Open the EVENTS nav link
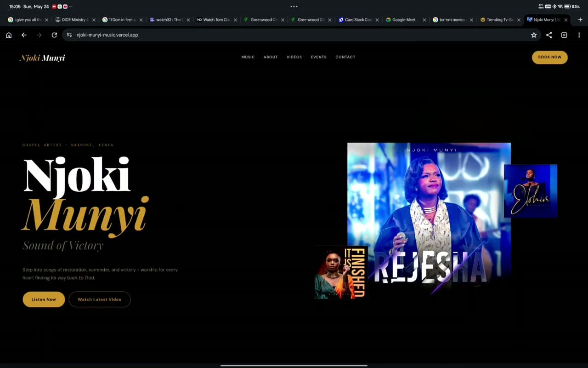Screen dimensions: 588x368 (319, 57)
